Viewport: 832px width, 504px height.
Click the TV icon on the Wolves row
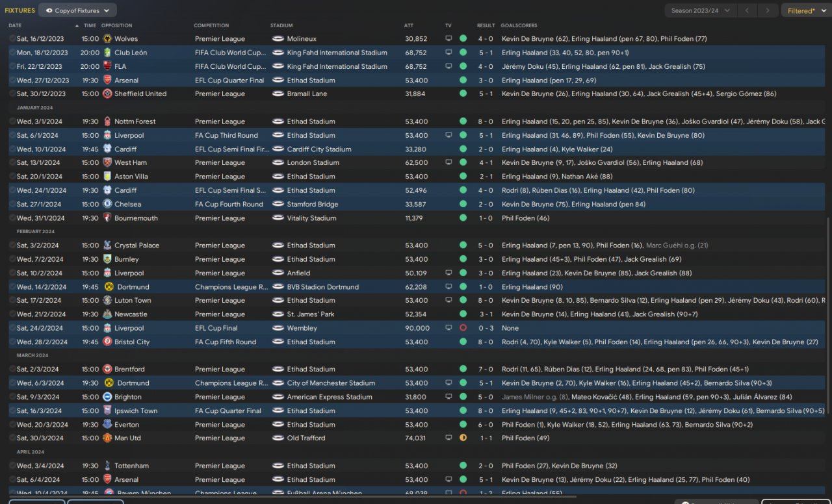coord(448,39)
